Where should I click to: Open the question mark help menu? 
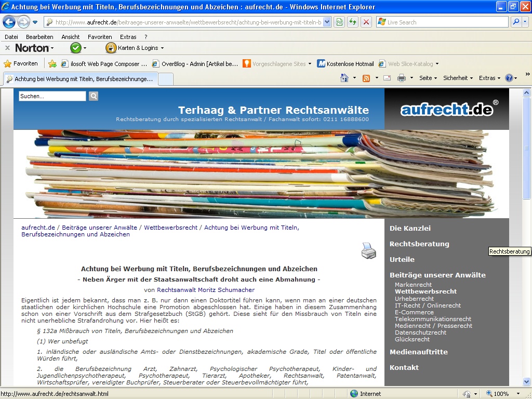[146, 37]
